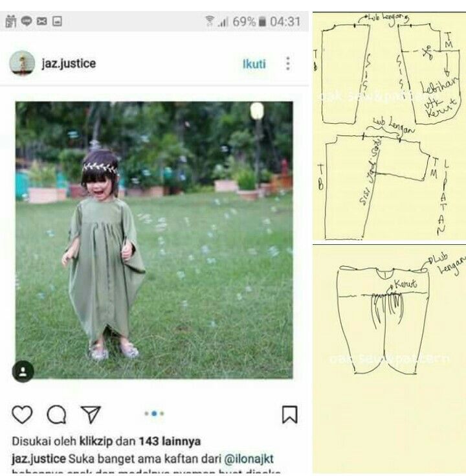
Task: Share the post via paper plane icon
Action: tap(91, 414)
